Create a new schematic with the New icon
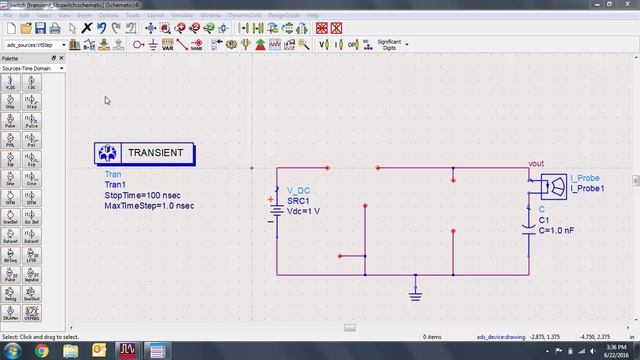This screenshot has height=360, width=640. point(11,28)
